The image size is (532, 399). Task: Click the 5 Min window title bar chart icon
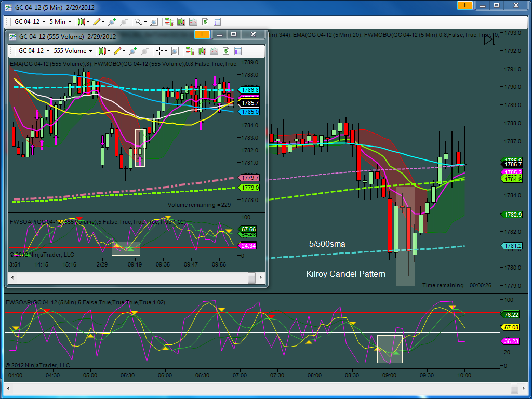pyautogui.click(x=8, y=7)
